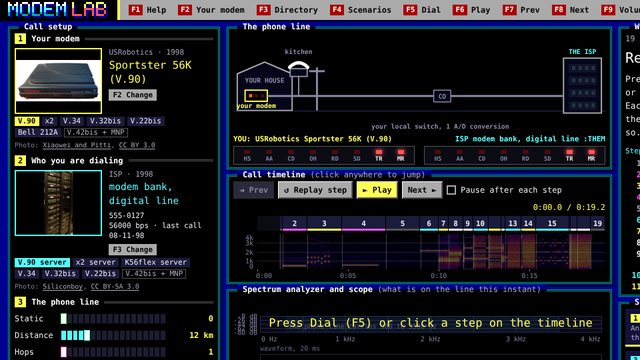
Task: Click the V.90 tag under your modem
Action: (27, 121)
